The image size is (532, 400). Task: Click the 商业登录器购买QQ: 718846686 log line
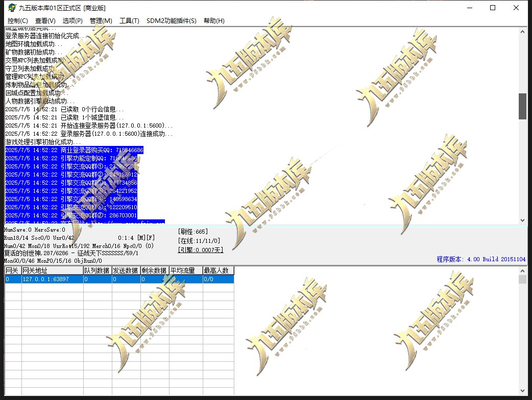pos(75,150)
